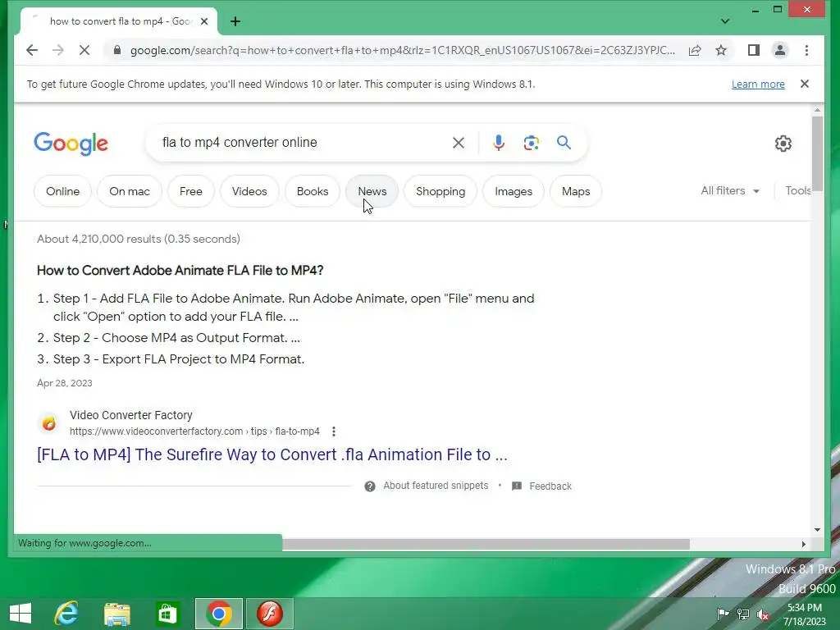Open the three-dot menu beside the result URL
The height and width of the screenshot is (630, 840).
tap(334, 431)
